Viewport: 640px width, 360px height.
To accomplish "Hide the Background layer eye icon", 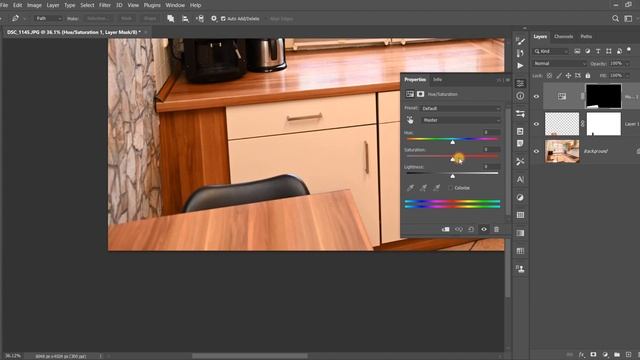I will point(536,151).
